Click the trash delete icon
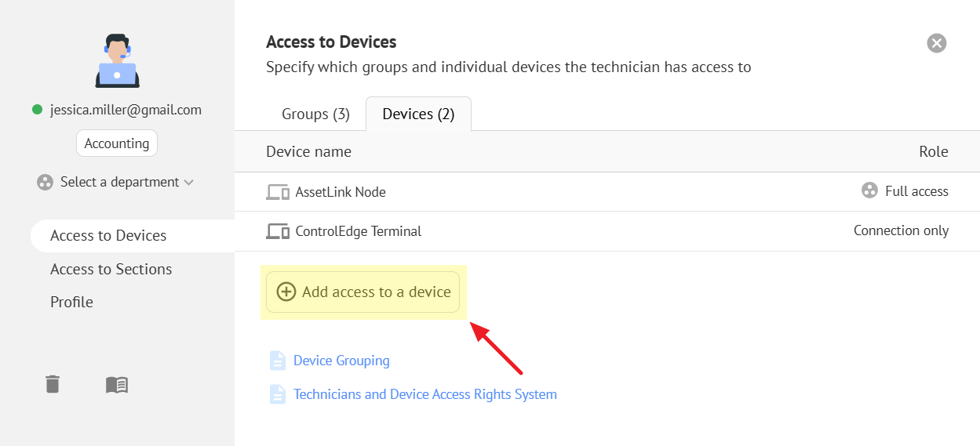 tap(52, 384)
